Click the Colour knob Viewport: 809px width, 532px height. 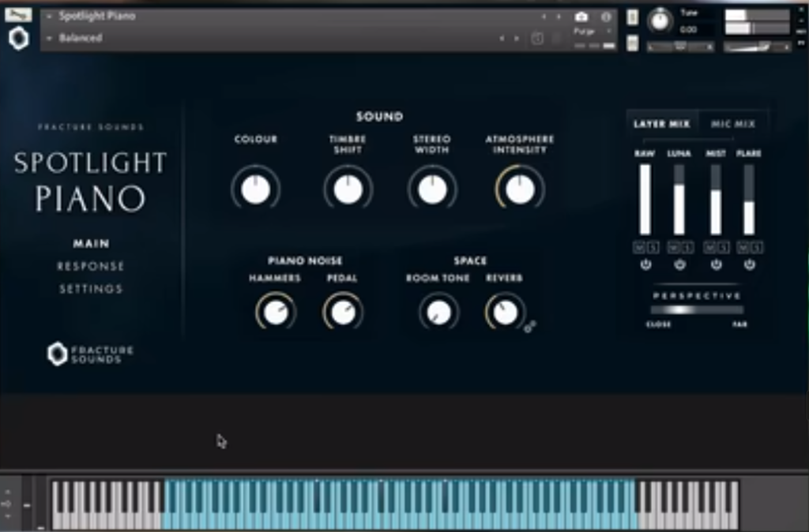coord(255,189)
